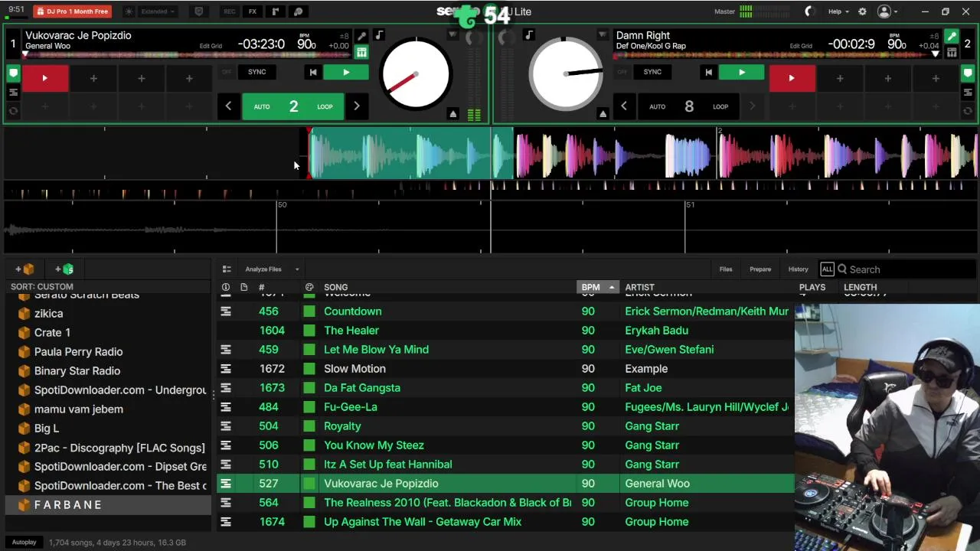Select the hot cue pad mode on deck 1

click(x=13, y=73)
